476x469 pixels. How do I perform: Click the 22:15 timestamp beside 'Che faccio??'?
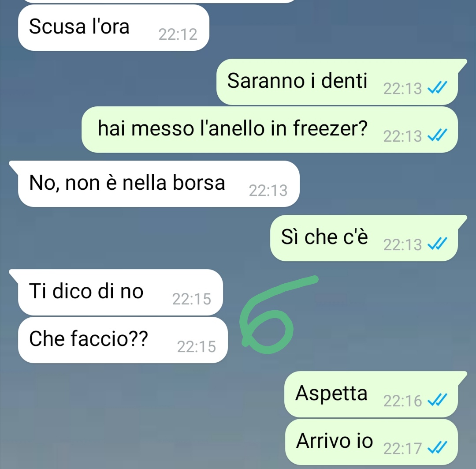coord(197,346)
